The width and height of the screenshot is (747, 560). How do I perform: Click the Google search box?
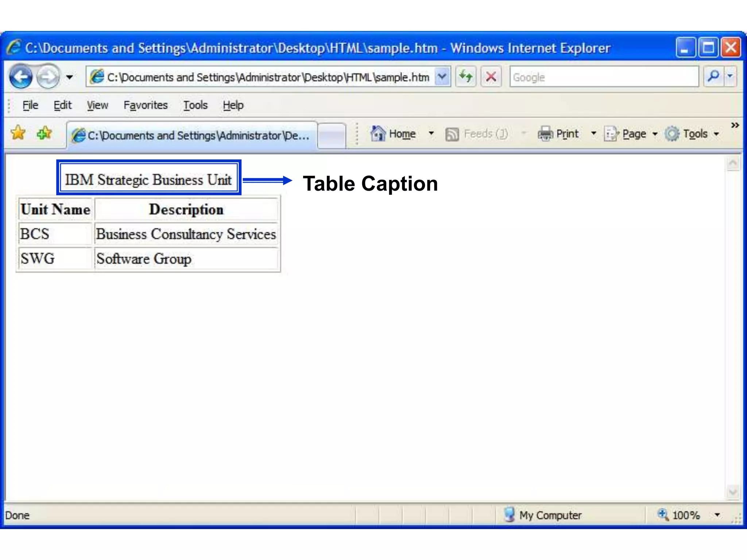pyautogui.click(x=604, y=77)
